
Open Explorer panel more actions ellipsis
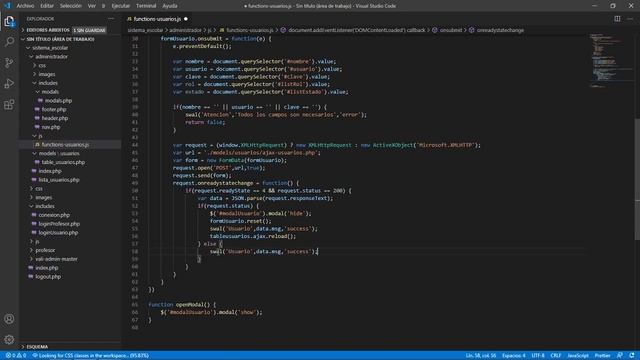(x=111, y=19)
